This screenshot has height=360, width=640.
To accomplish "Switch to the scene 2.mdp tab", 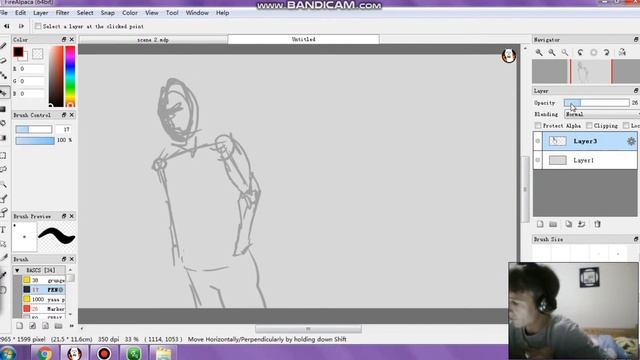I will [x=153, y=40].
